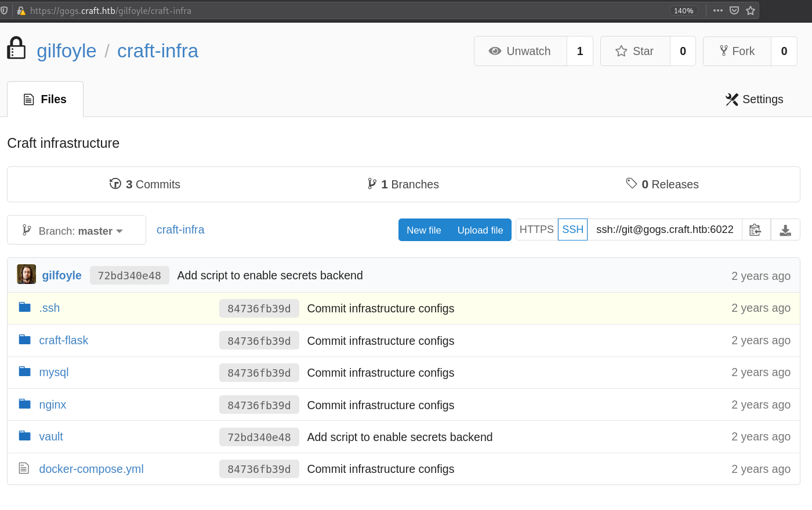Open the .ssh folder
Image resolution: width=812 pixels, height=510 pixels.
[x=49, y=308]
